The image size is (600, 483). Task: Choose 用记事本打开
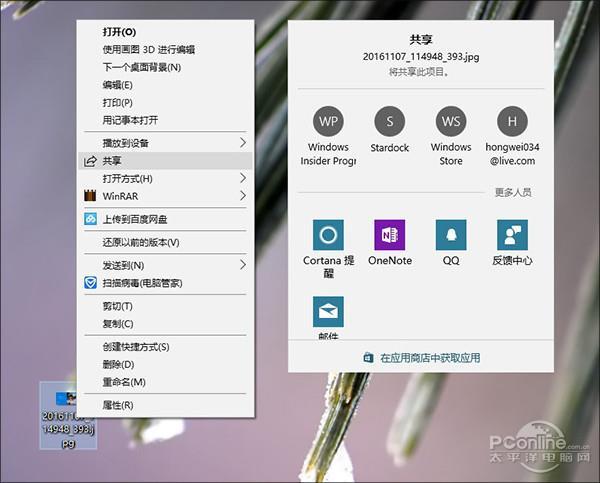pos(165,120)
